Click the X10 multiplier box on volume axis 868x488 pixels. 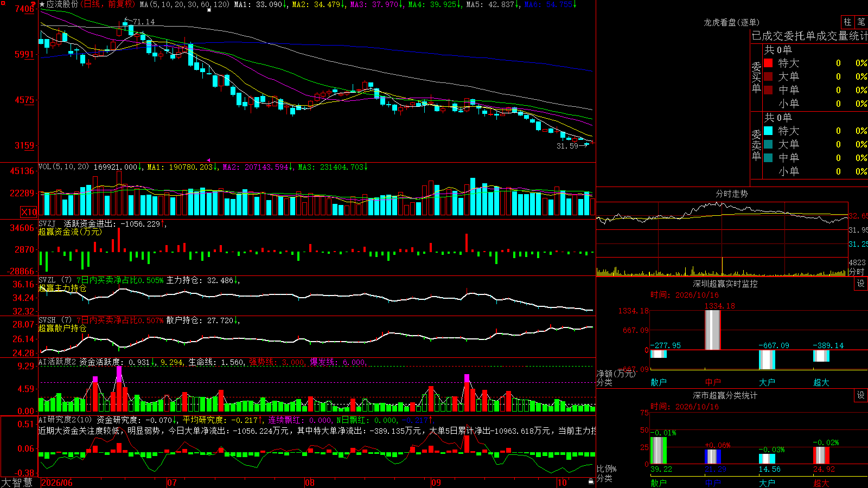pos(29,212)
